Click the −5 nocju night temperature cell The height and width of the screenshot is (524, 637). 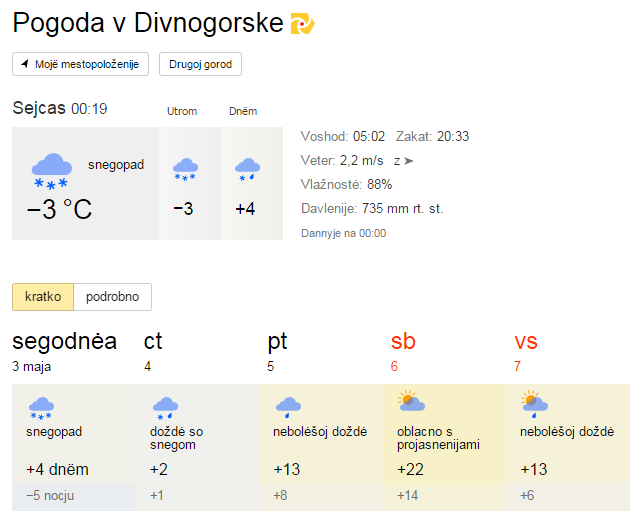click(x=74, y=496)
